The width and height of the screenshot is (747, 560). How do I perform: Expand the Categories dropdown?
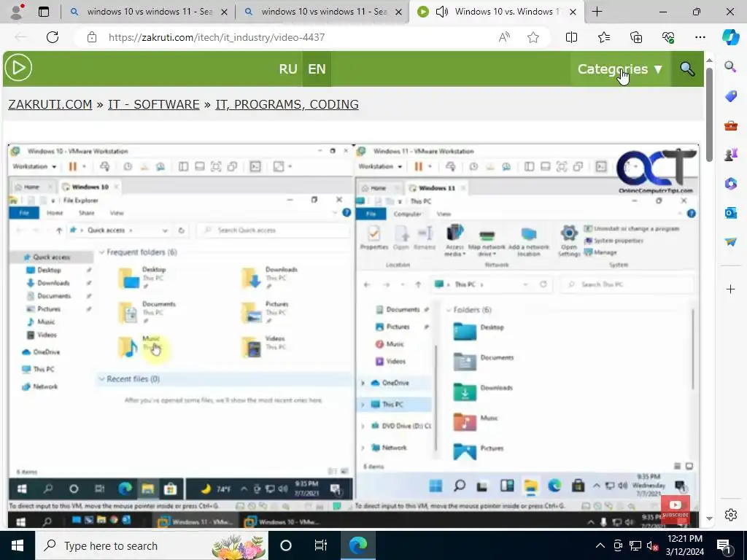[x=620, y=69]
